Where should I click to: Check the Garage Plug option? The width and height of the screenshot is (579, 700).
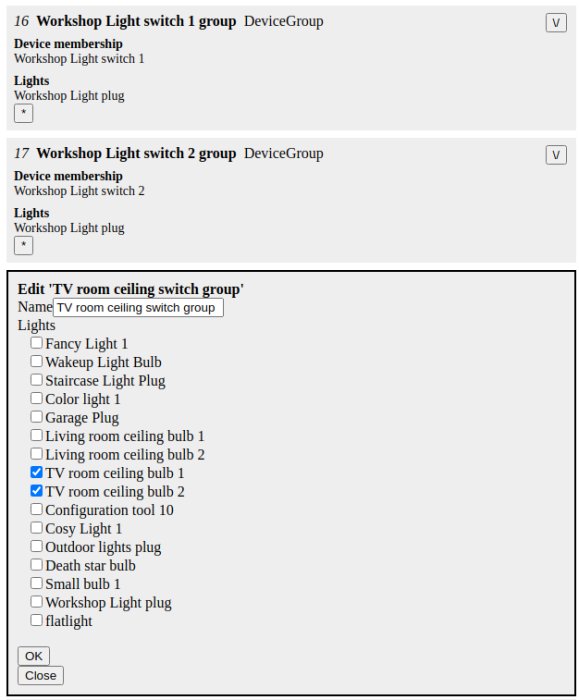coord(36,417)
